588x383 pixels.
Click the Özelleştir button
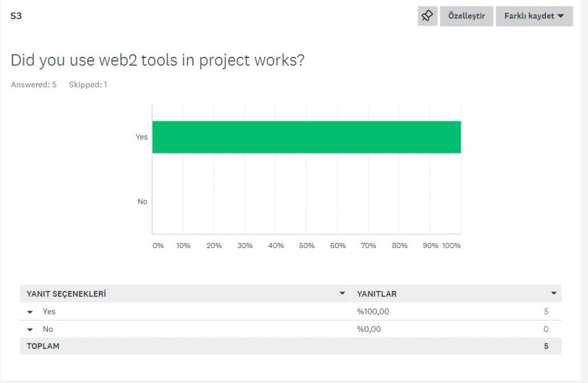click(466, 16)
